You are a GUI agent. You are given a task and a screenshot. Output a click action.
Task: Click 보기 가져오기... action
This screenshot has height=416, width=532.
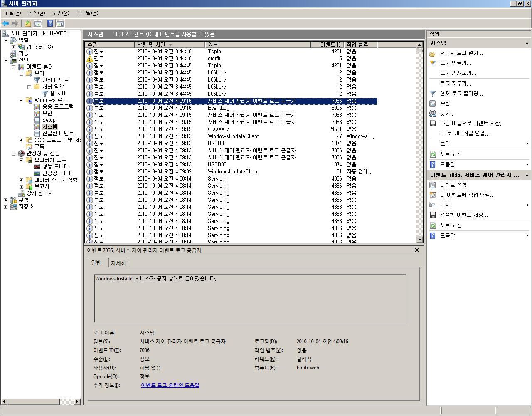[x=458, y=73]
